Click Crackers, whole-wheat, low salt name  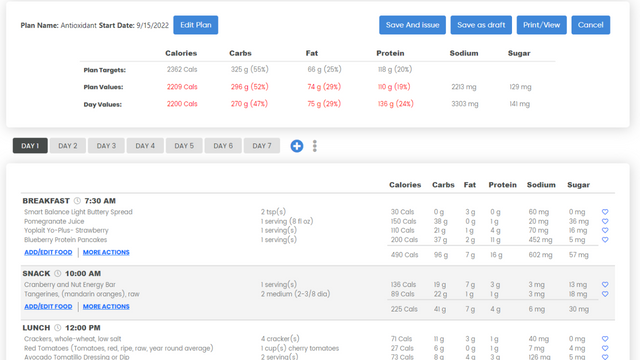[x=73, y=339]
